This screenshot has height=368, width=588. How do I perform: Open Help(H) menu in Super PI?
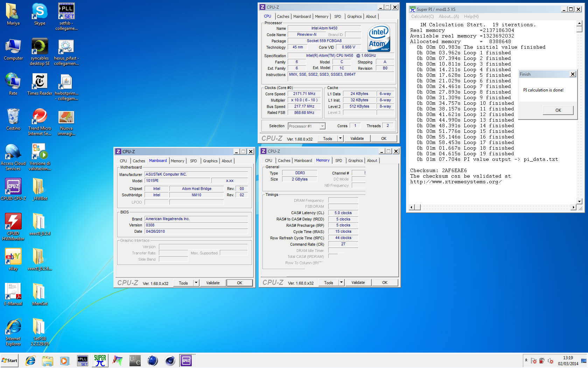[471, 16]
